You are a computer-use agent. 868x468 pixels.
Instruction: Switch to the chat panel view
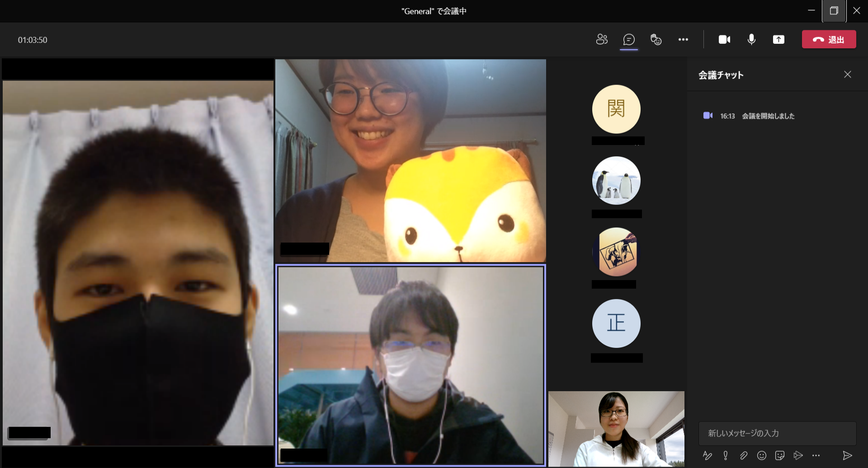click(x=629, y=39)
